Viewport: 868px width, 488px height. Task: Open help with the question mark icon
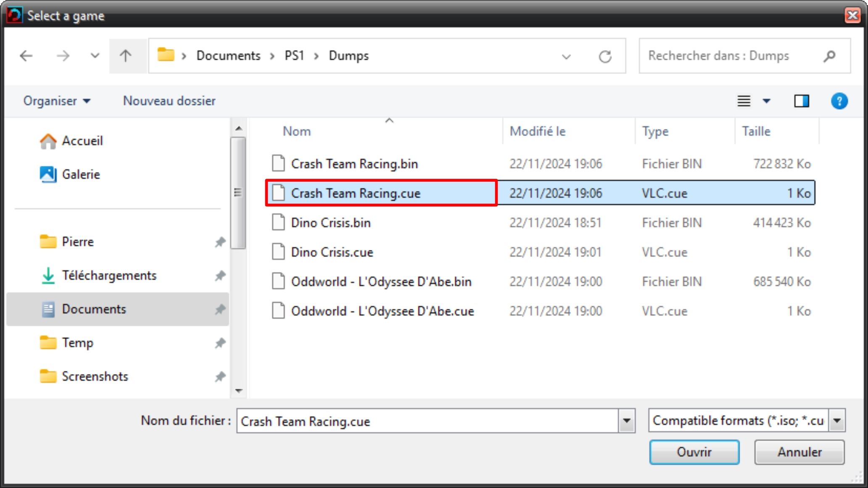point(839,101)
